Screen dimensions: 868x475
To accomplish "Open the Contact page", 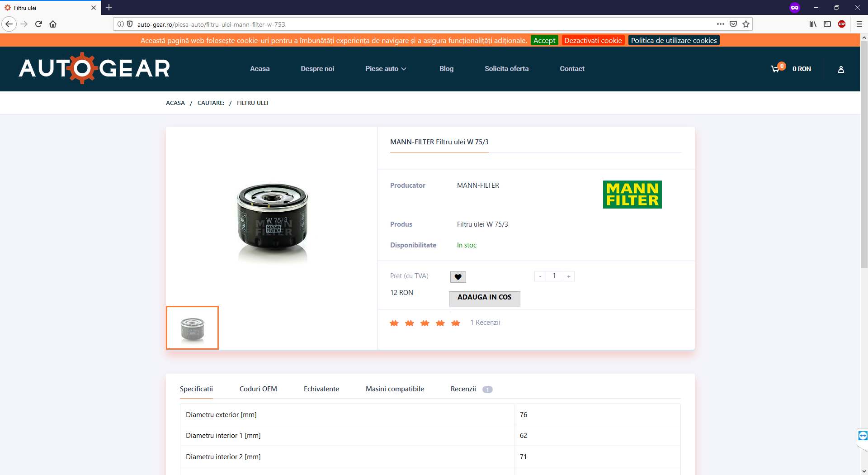I will (572, 69).
